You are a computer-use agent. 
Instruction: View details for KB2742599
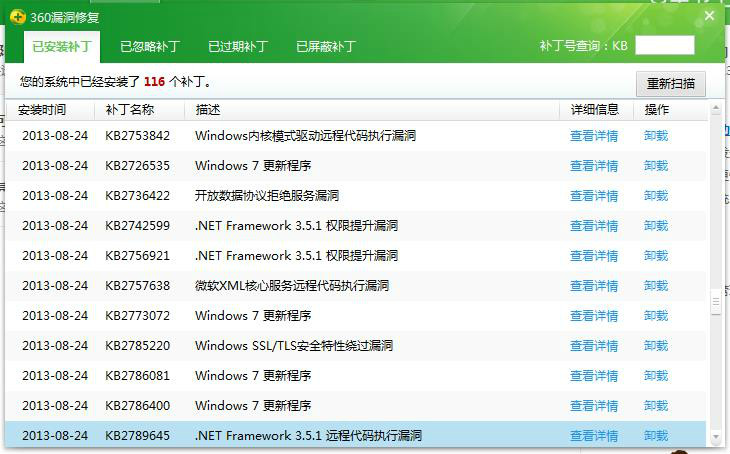click(594, 226)
